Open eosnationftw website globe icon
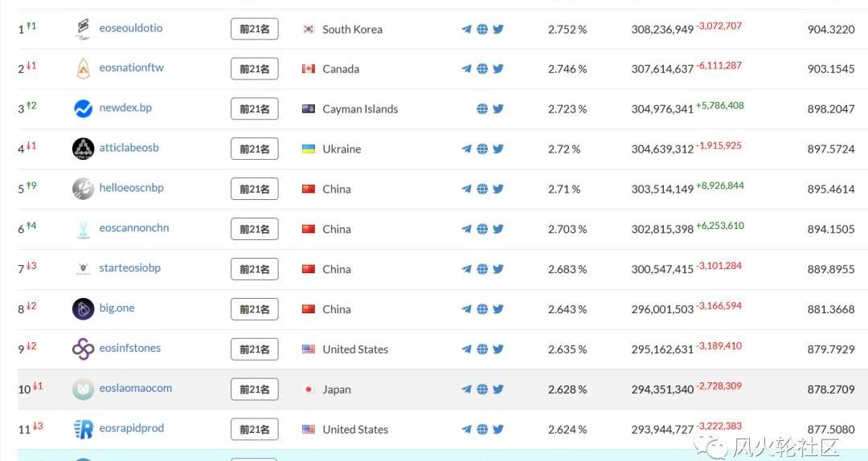This screenshot has height=461, width=868. point(482,68)
